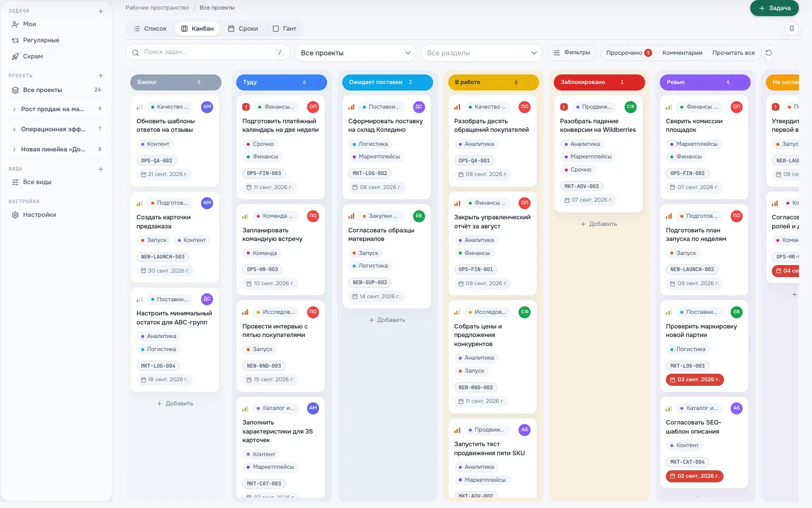Add a new task in the ЗАДАЧИ section
This screenshot has height=508, width=812.
pyautogui.click(x=100, y=11)
